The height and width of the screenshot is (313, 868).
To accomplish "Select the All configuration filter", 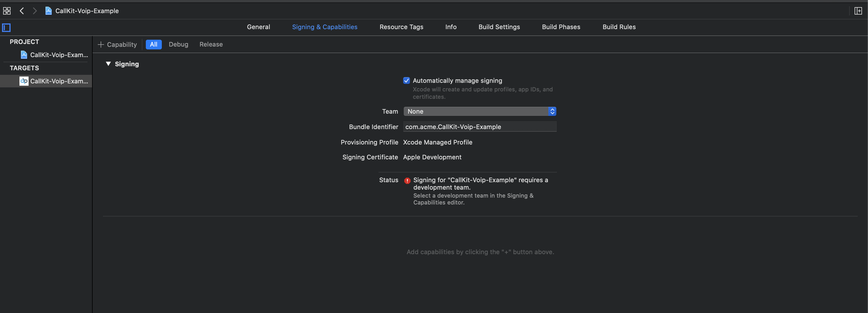I will [154, 45].
